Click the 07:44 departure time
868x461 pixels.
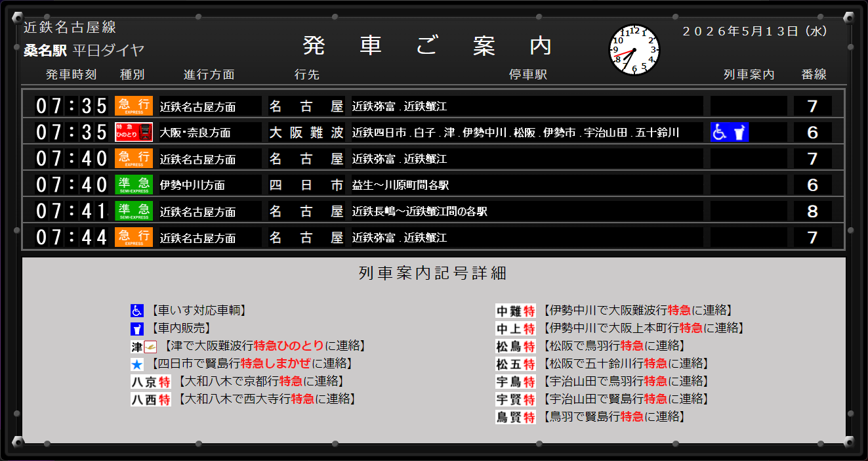tap(71, 237)
